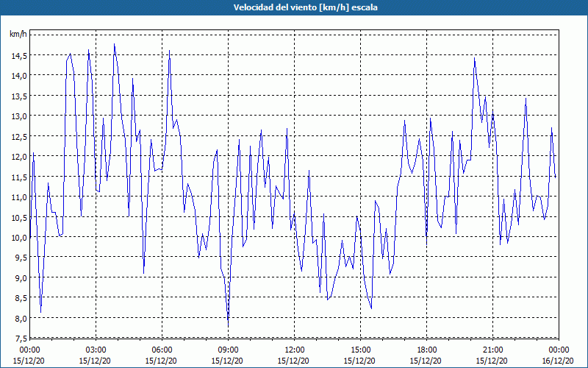The width and height of the screenshot is (588, 368).
Task: Choose the 8,0 value on the axis
Action: pos(21,319)
